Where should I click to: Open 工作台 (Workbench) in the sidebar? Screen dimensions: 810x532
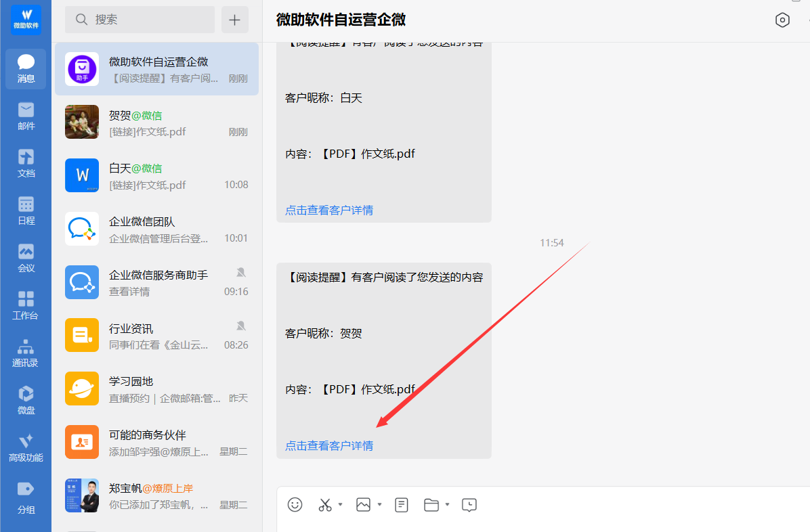coord(26,305)
